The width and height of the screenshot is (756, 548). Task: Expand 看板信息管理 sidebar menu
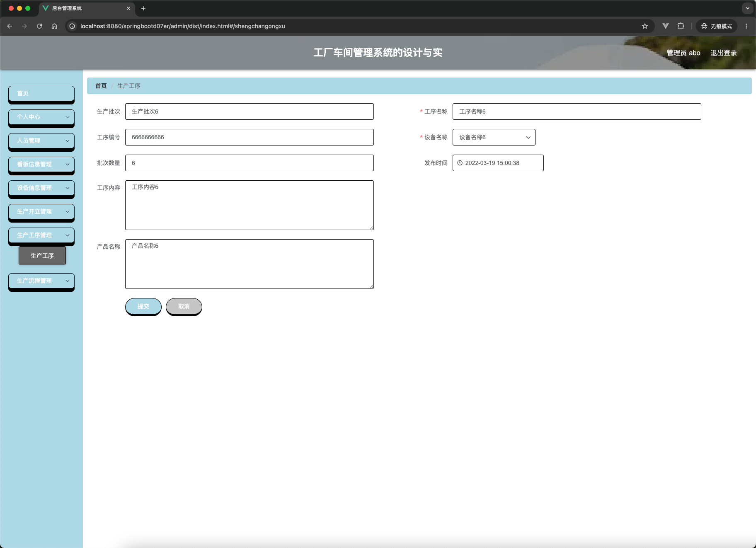click(41, 165)
